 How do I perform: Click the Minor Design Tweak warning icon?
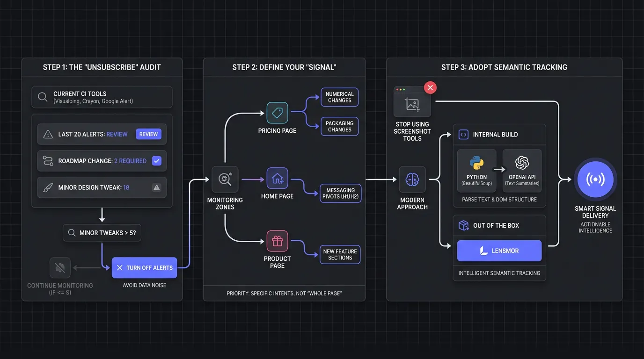(x=157, y=187)
